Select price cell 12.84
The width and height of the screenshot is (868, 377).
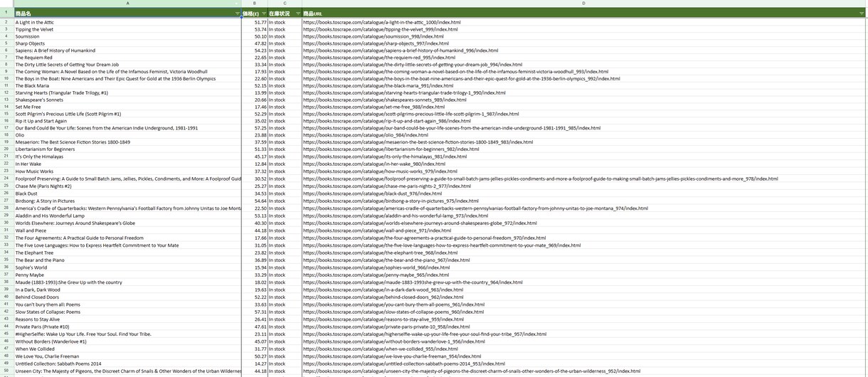pyautogui.click(x=255, y=164)
